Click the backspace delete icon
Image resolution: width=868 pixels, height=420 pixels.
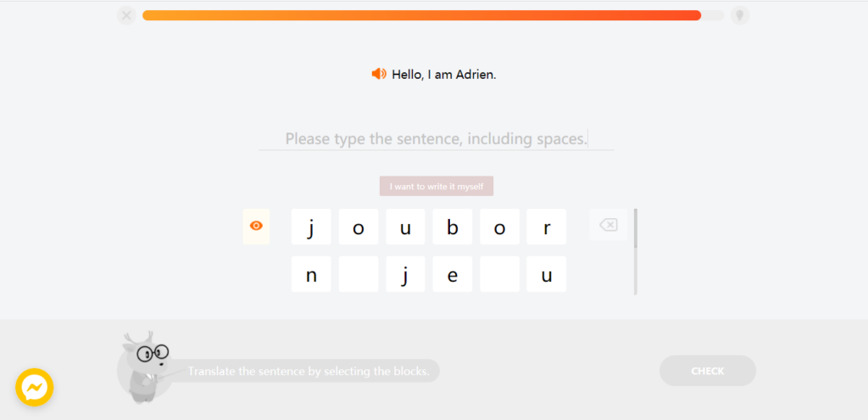pyautogui.click(x=609, y=225)
